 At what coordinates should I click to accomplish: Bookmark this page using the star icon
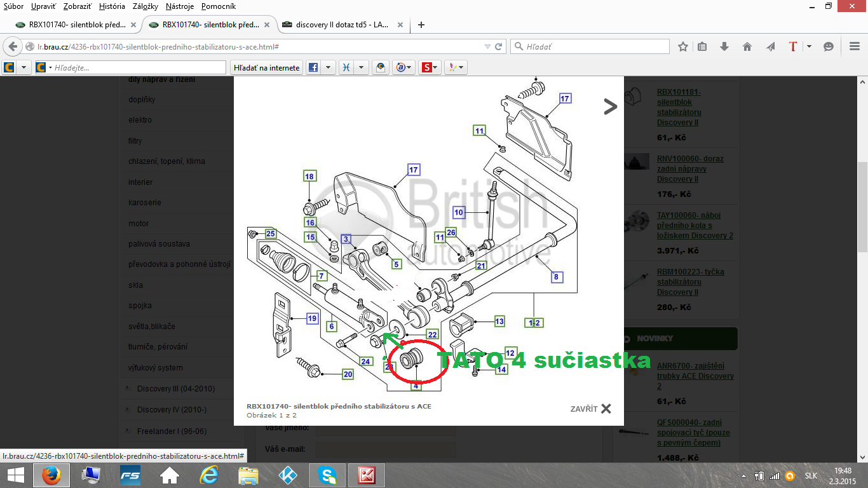coord(683,47)
